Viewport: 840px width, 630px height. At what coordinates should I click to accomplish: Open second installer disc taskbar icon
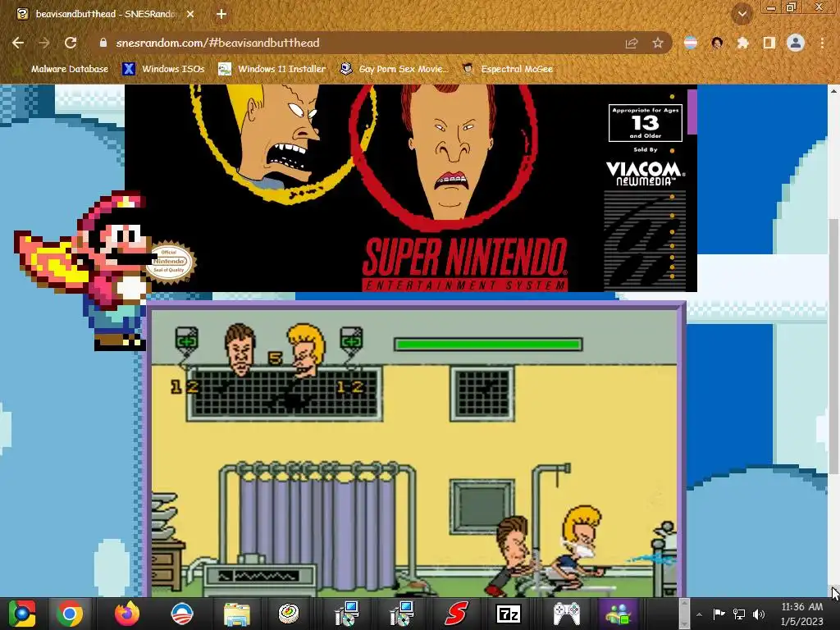401,614
